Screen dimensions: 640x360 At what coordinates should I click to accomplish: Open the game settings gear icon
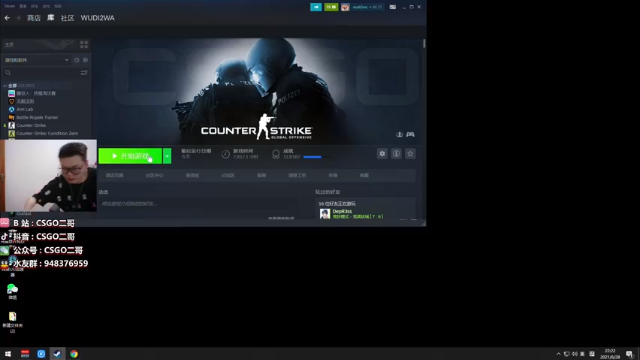(382, 153)
